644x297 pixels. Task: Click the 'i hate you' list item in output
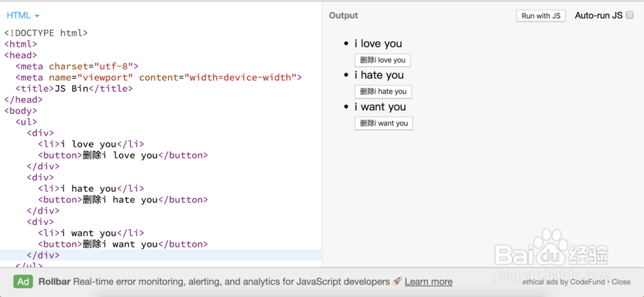pos(379,75)
